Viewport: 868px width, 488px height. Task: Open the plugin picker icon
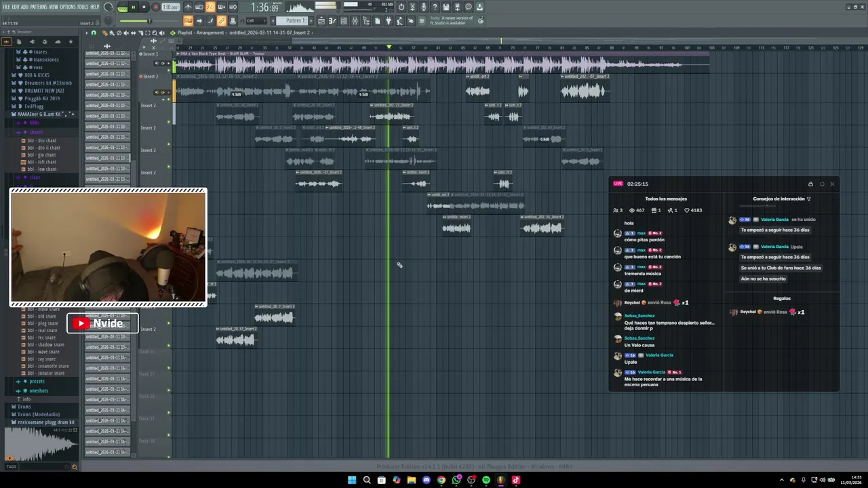click(x=389, y=21)
